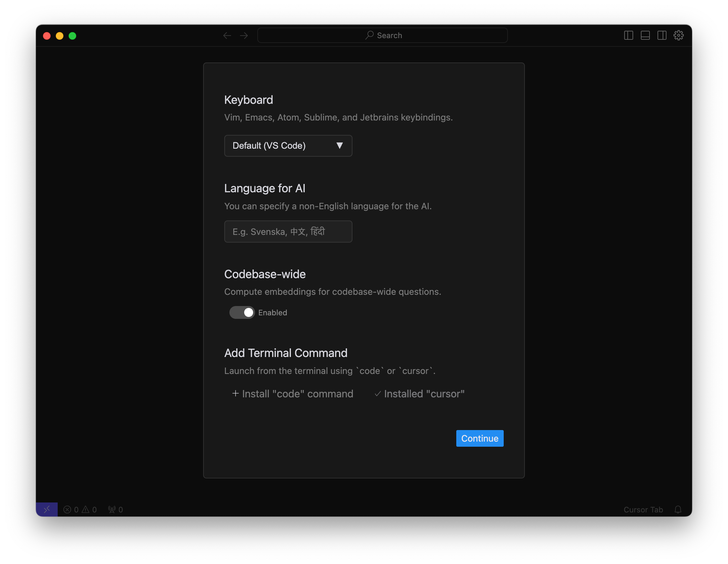Open settings gear in title bar

pyautogui.click(x=678, y=35)
